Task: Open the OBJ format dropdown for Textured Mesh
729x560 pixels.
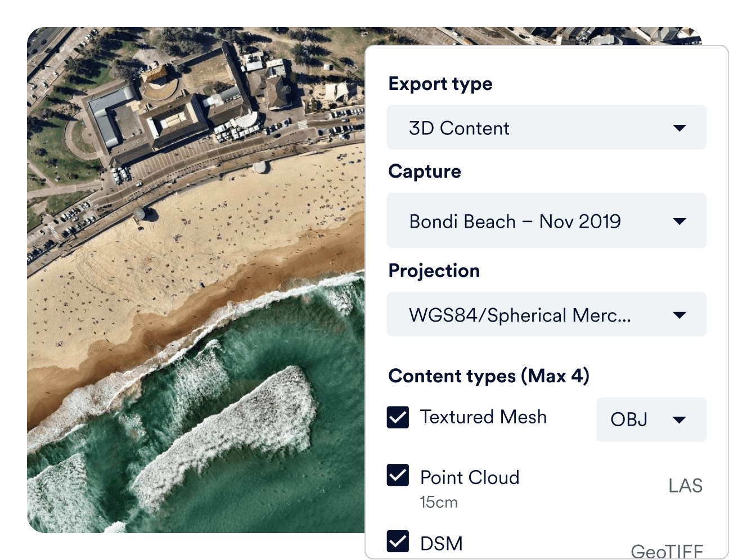Action: click(x=650, y=419)
